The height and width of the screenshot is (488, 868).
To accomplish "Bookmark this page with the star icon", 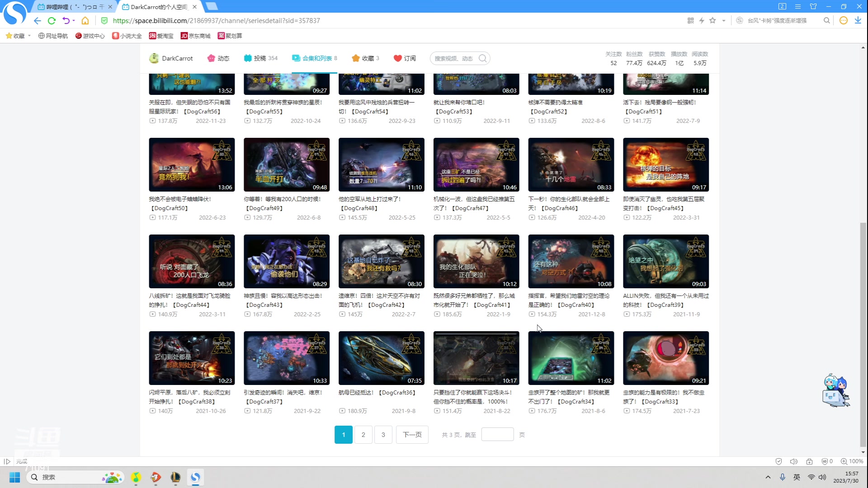I will point(713,20).
